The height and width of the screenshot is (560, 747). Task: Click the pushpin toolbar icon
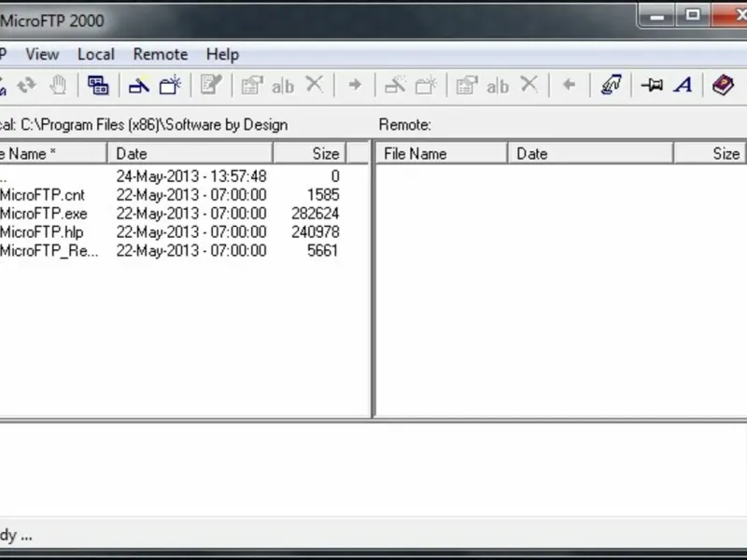tap(652, 85)
